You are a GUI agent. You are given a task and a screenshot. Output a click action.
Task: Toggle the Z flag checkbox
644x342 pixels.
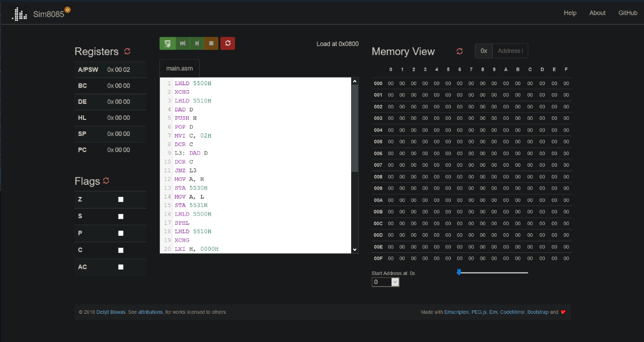point(121,199)
